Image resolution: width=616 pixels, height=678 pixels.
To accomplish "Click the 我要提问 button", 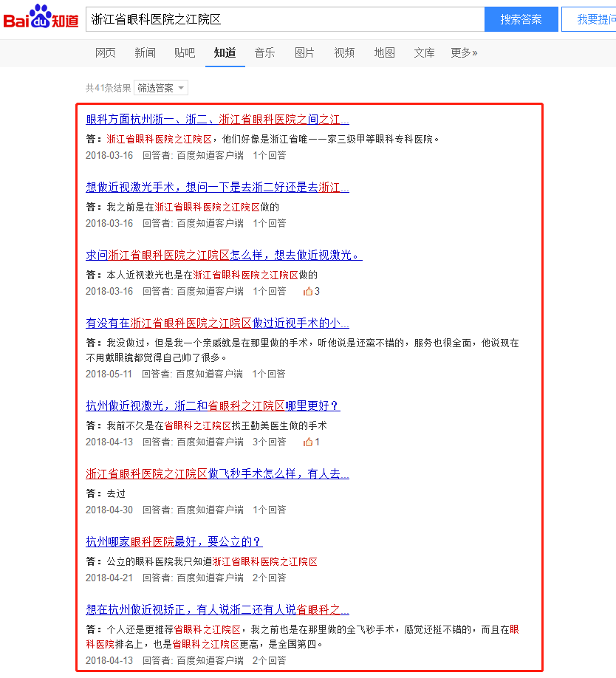I will pos(589,19).
